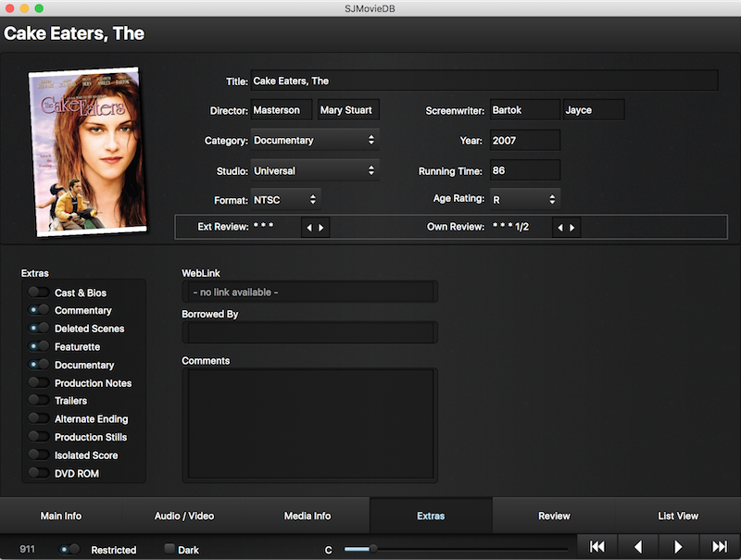Increase the Ext Review star rating

[x=321, y=227]
